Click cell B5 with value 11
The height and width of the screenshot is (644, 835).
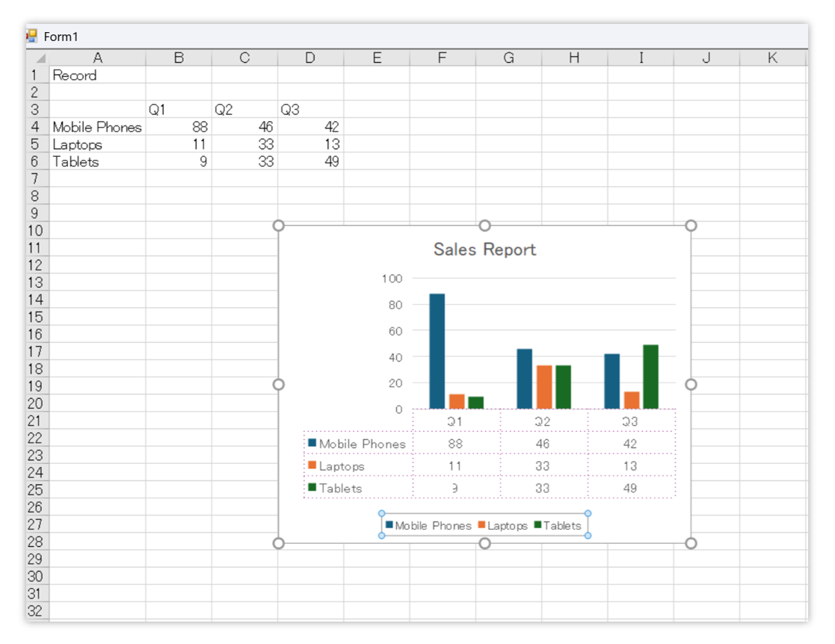[x=179, y=144]
